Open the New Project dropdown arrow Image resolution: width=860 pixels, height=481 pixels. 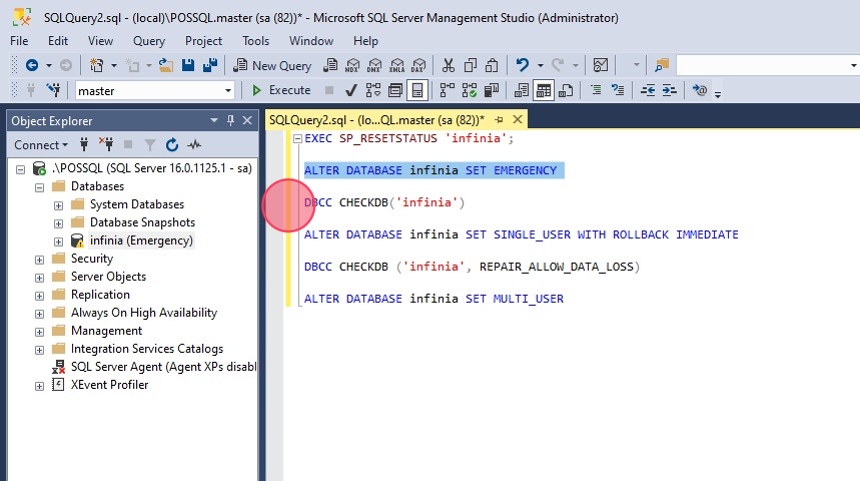coord(114,66)
